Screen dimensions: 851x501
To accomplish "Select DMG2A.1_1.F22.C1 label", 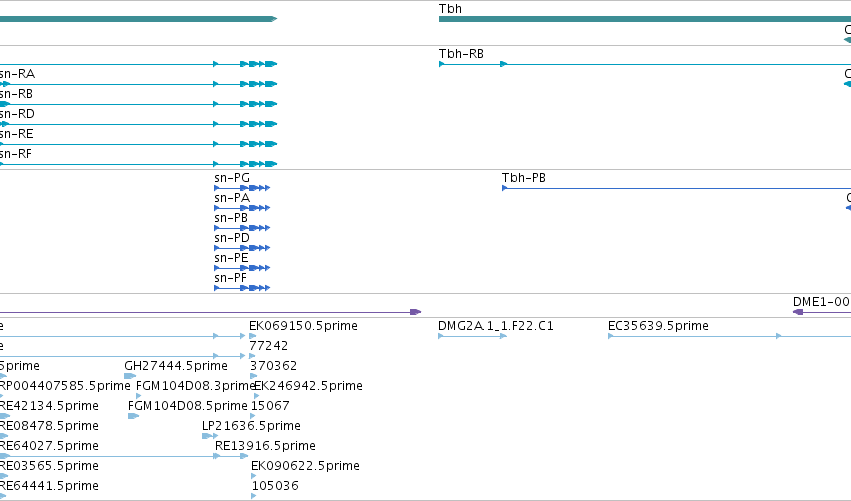I will [x=496, y=326].
